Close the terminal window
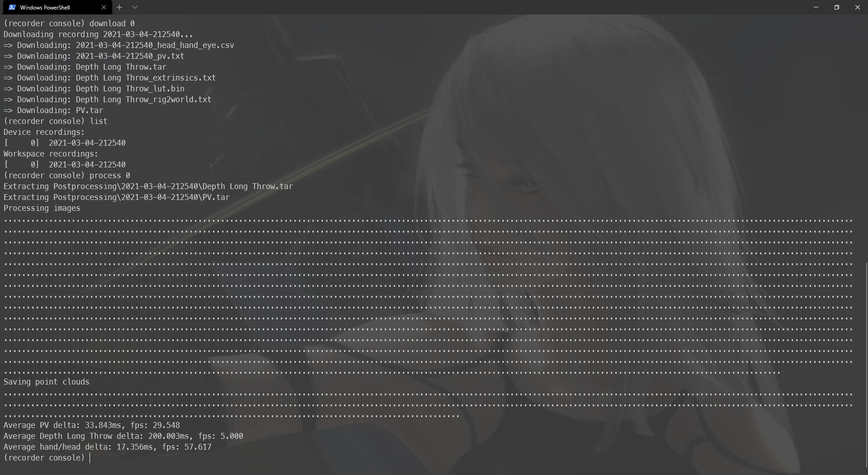This screenshot has height=475, width=868. [858, 7]
